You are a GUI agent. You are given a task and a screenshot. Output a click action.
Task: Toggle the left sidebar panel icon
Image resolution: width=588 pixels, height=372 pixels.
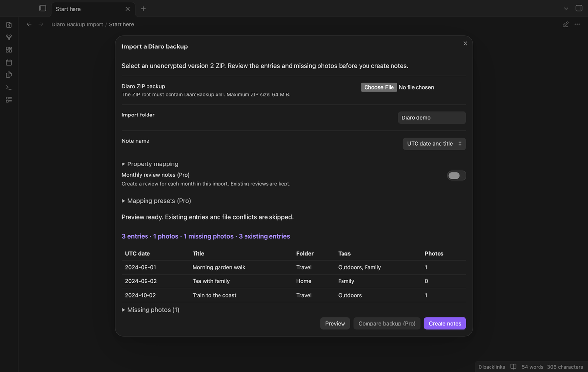(43, 8)
